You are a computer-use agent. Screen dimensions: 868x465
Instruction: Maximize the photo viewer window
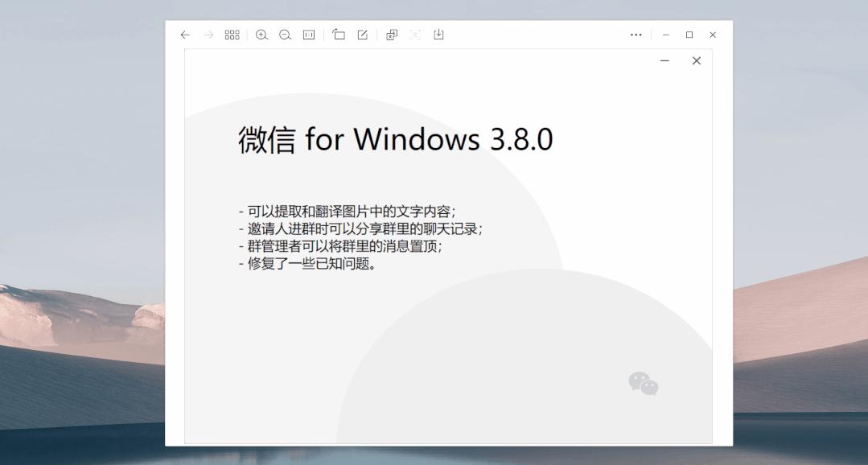(x=688, y=35)
